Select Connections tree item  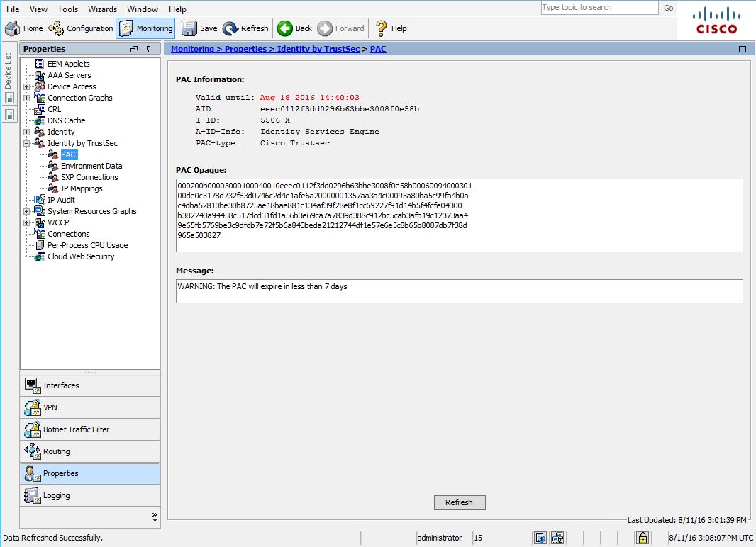tap(69, 234)
